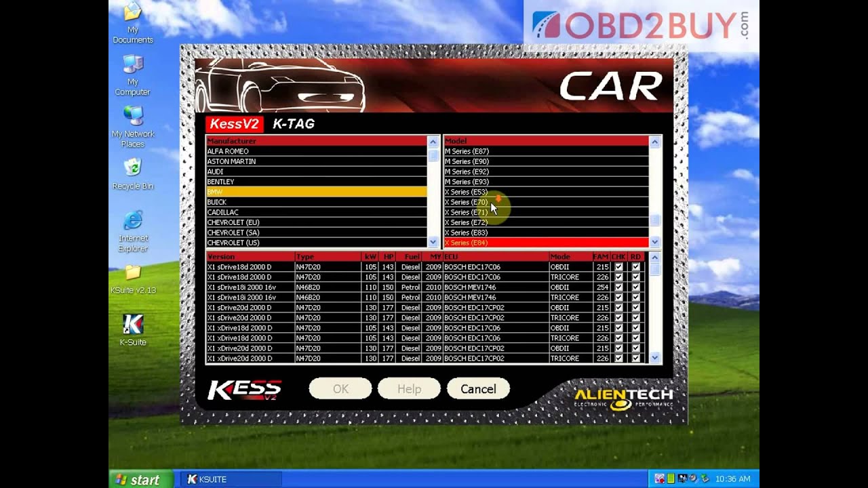The width and height of the screenshot is (868, 488).
Task: Select M Series (E93) model
Action: click(x=546, y=182)
